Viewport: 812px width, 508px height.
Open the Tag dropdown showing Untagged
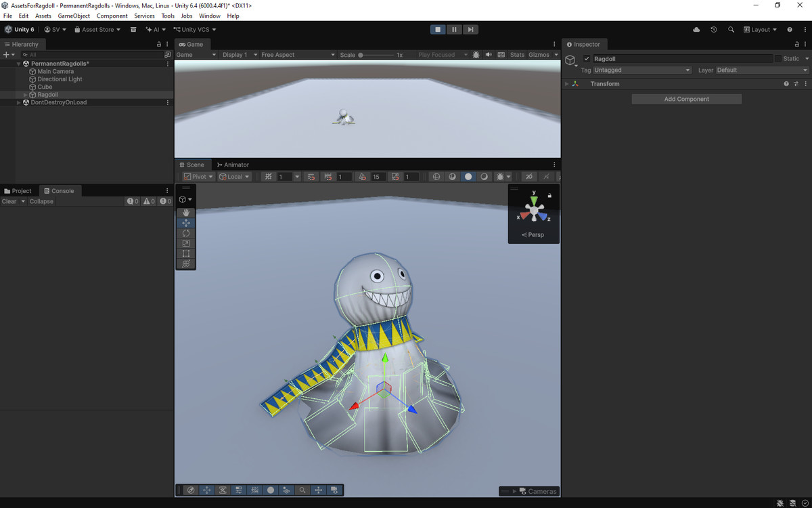642,70
